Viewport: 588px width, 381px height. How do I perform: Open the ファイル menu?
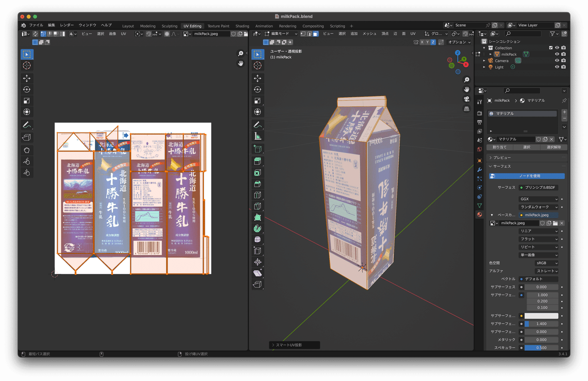(x=36, y=25)
